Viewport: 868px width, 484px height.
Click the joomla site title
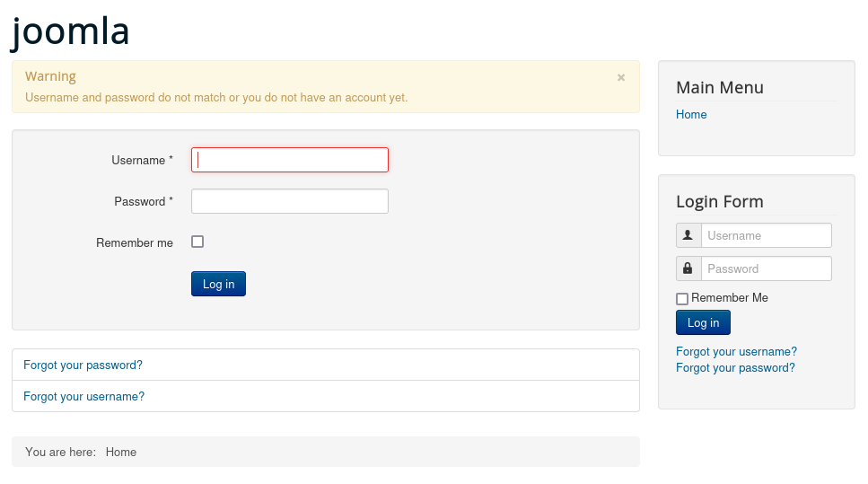coord(71,31)
